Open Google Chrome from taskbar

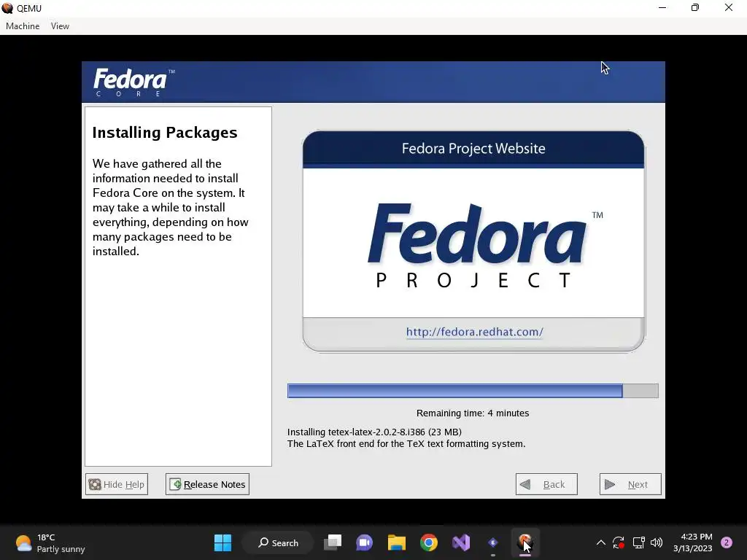tap(429, 542)
